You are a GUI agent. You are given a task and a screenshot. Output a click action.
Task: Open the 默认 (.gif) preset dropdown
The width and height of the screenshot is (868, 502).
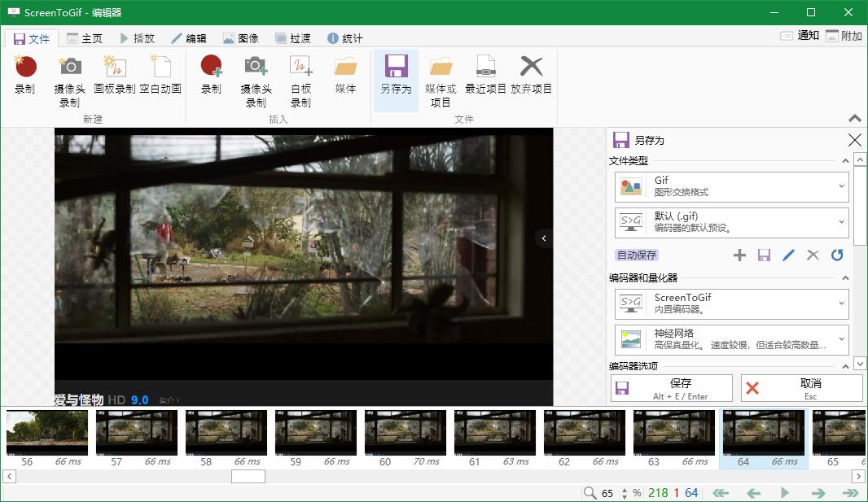click(731, 221)
